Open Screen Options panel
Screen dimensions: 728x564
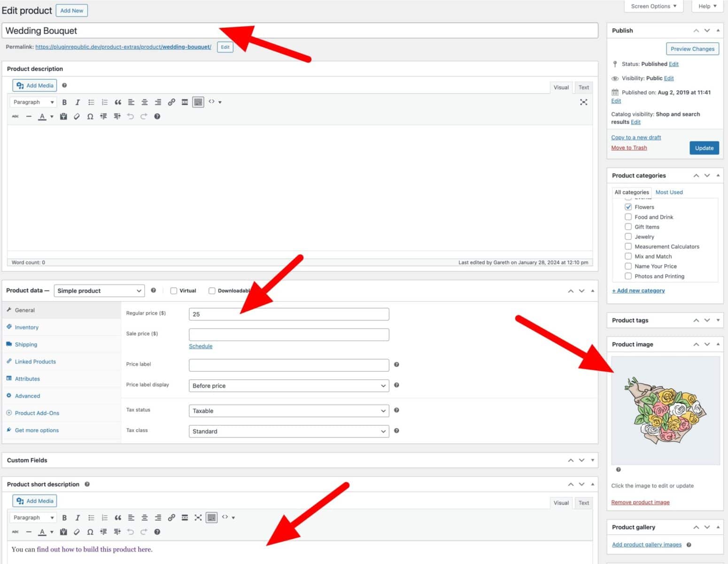654,6
